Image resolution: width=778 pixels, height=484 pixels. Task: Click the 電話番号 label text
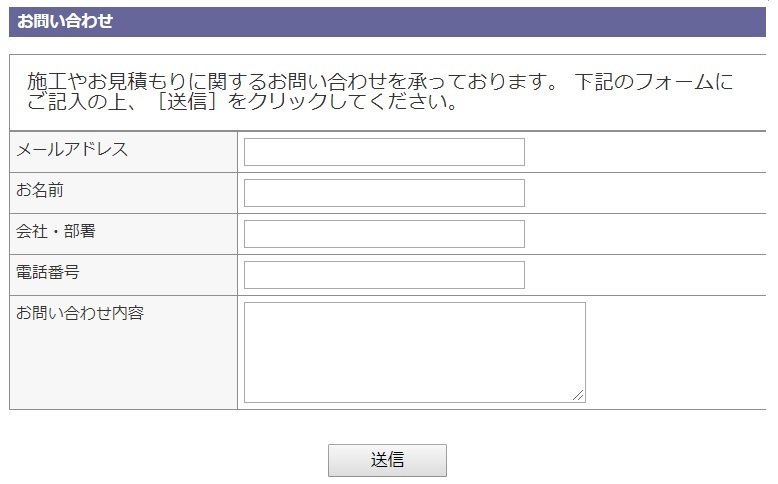tap(48, 272)
